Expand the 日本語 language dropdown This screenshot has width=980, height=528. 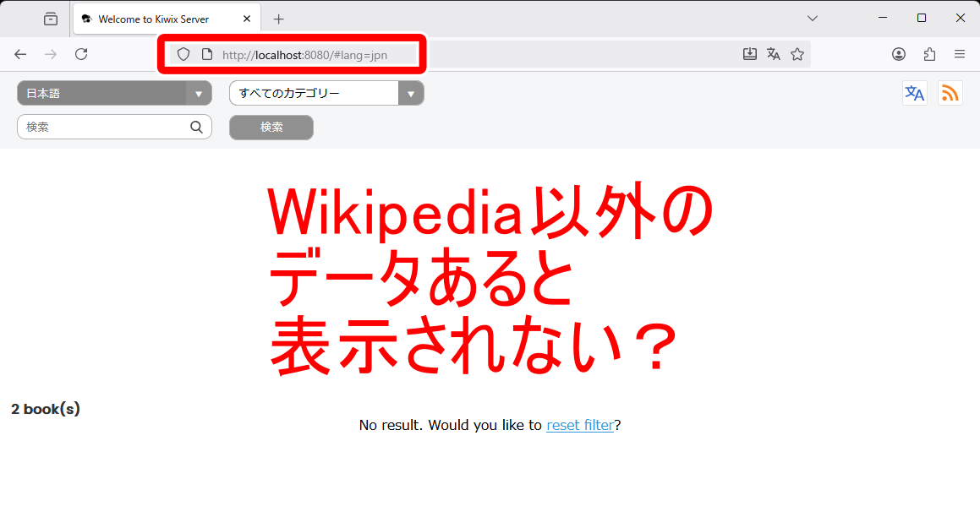114,93
